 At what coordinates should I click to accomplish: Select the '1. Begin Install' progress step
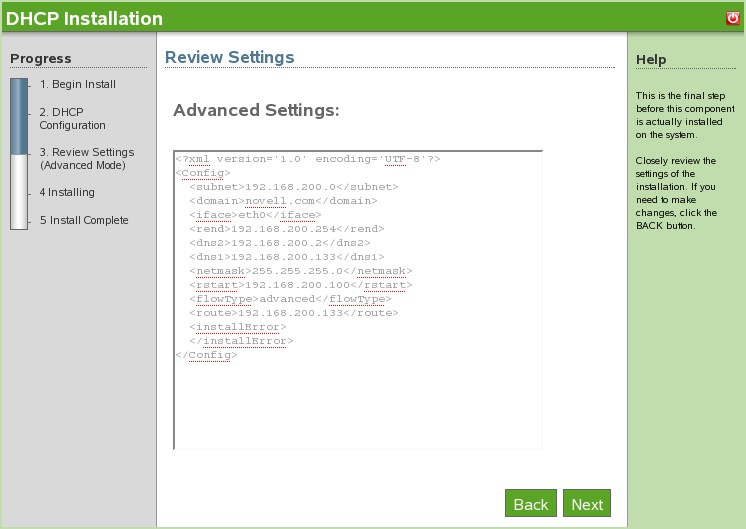pos(78,84)
